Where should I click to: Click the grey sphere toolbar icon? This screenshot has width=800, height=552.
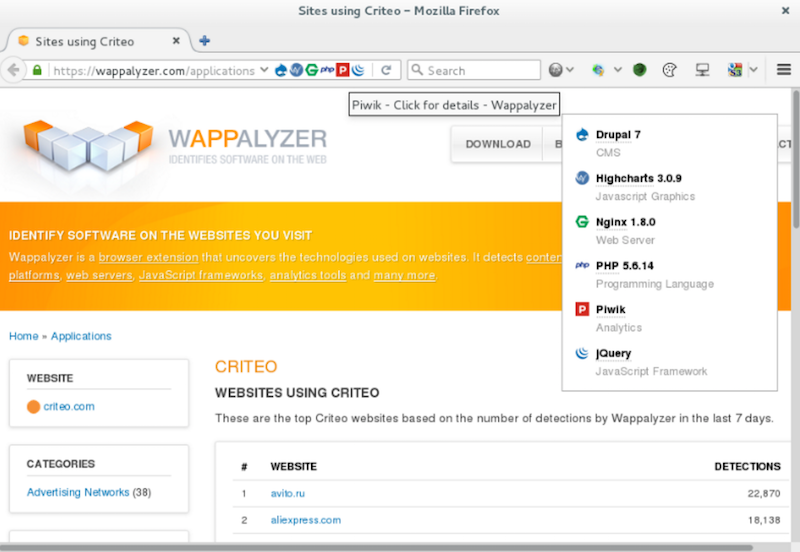point(556,70)
